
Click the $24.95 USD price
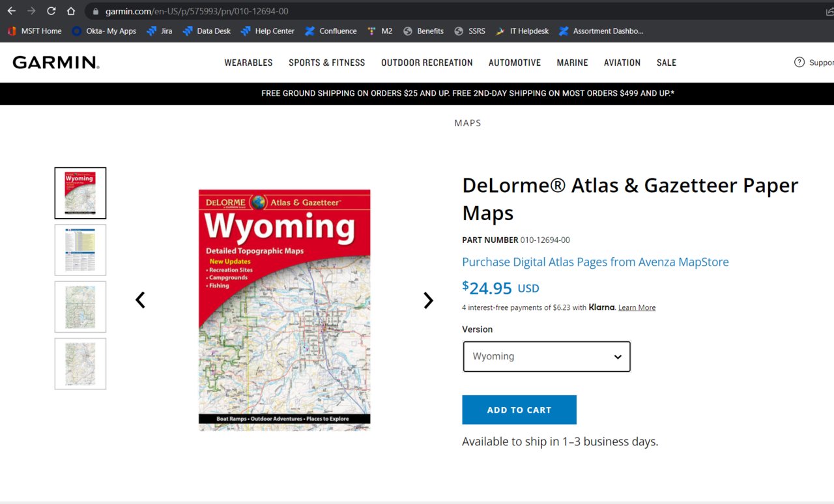click(500, 288)
